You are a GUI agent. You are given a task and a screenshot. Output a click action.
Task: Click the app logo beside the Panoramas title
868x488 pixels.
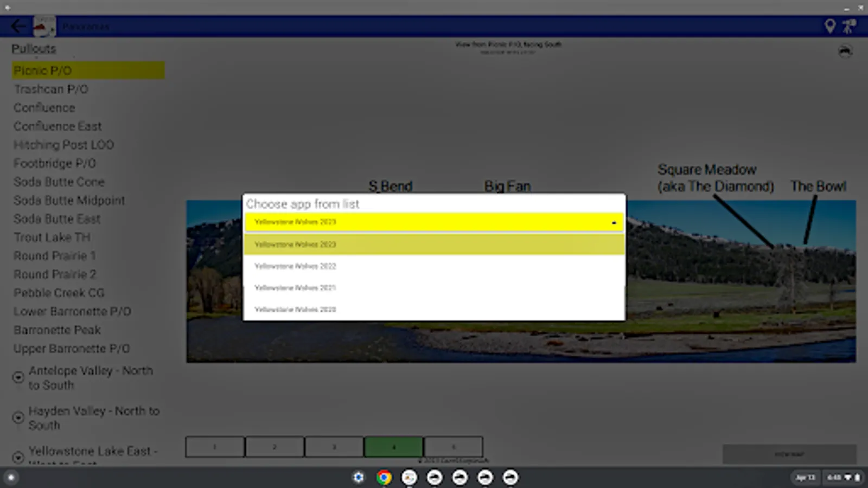[x=44, y=26]
